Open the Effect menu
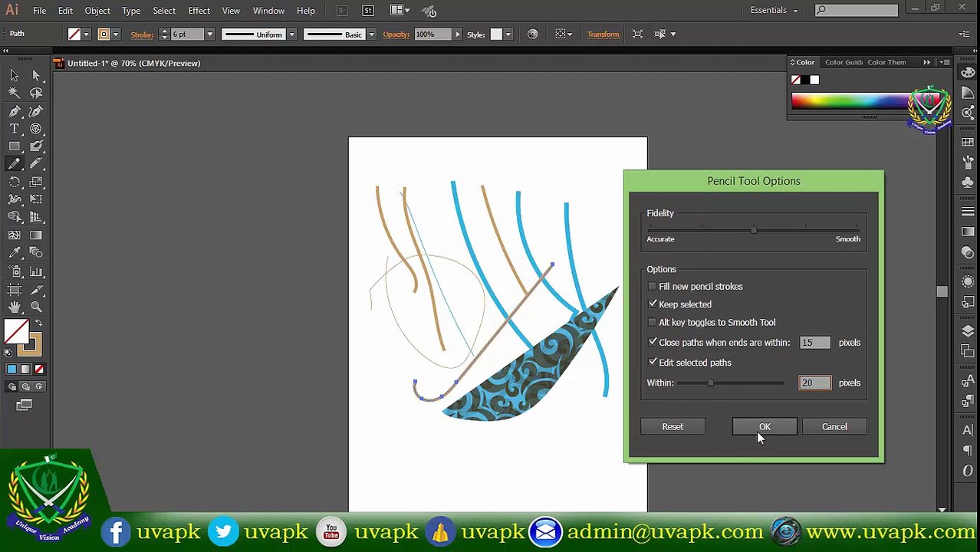This screenshot has height=552, width=980. pos(199,11)
